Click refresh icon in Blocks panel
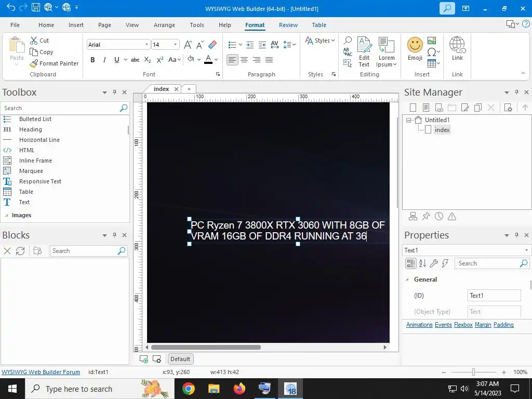The width and height of the screenshot is (532, 399). tap(20, 251)
